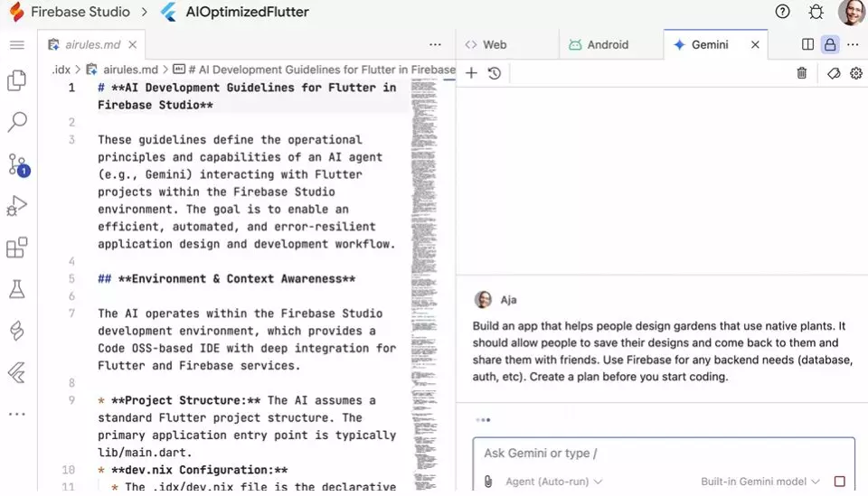This screenshot has width=868, height=496.
Task: Toggle the lock editor group button
Action: coord(830,45)
